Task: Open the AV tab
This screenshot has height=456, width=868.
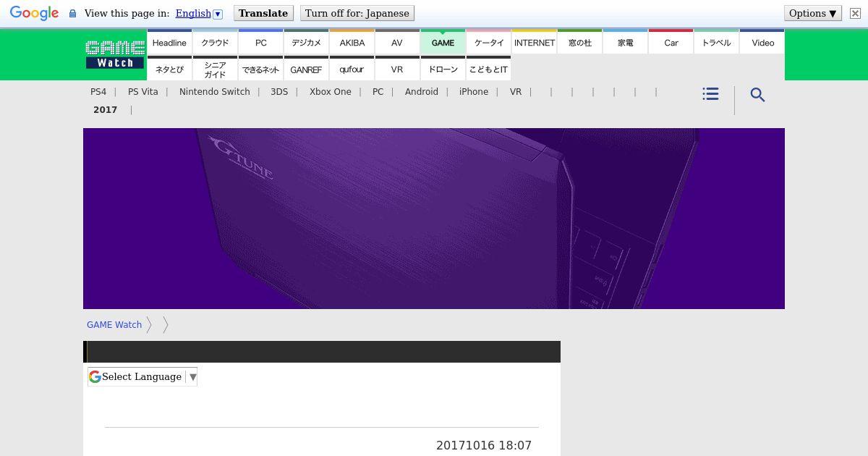Action: [397, 42]
